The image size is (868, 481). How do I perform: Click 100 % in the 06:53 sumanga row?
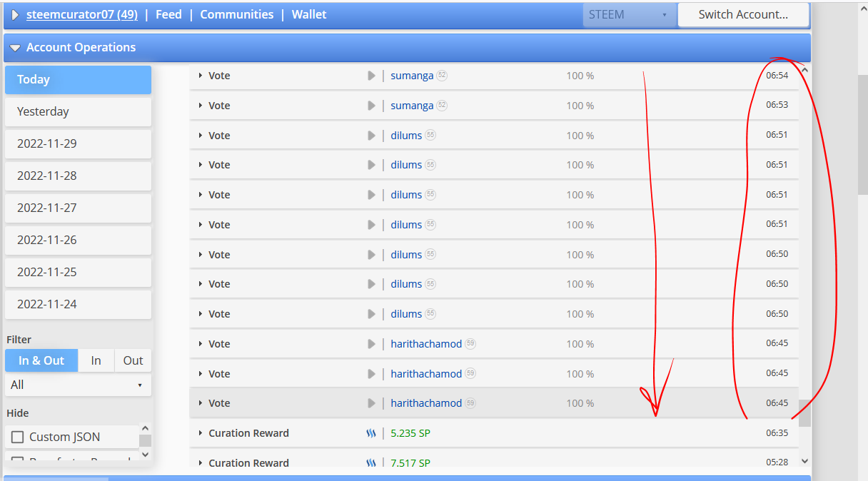(580, 106)
